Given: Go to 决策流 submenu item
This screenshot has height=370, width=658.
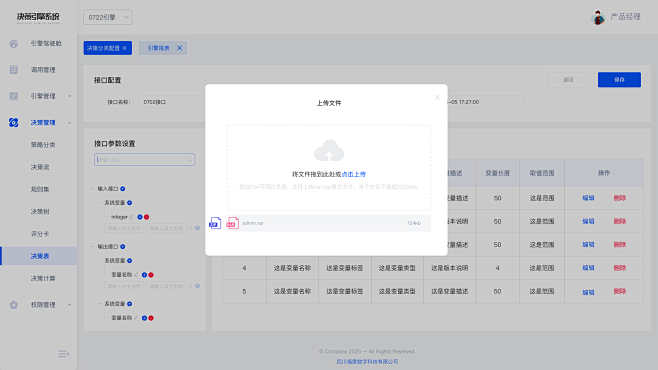Looking at the screenshot, I should tap(40, 167).
